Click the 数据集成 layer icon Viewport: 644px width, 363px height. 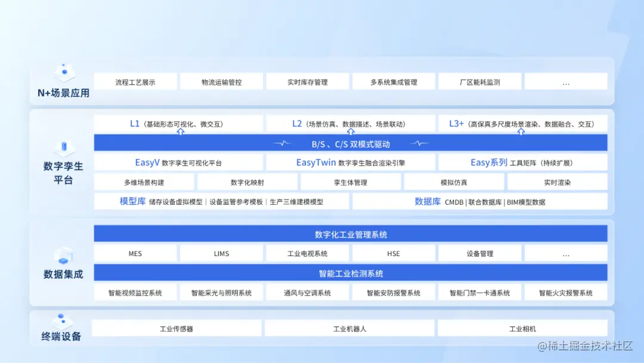(63, 257)
